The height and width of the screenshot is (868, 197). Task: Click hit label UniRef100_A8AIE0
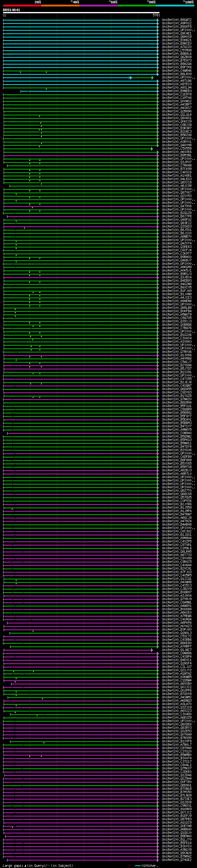[x=176, y=612]
